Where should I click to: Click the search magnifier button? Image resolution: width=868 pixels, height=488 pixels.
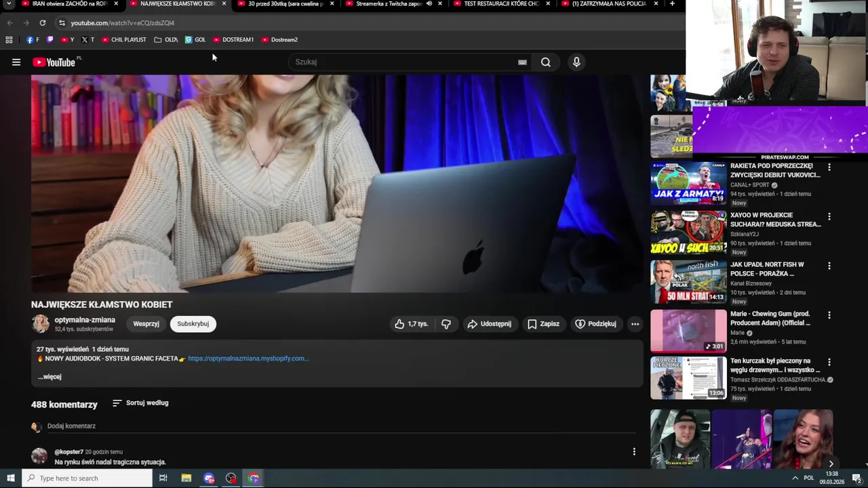click(546, 62)
